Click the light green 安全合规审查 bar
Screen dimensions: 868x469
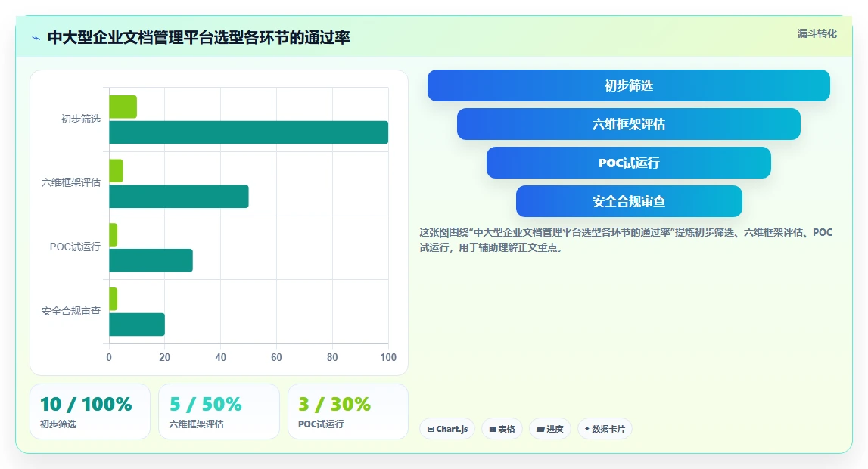[113, 300]
